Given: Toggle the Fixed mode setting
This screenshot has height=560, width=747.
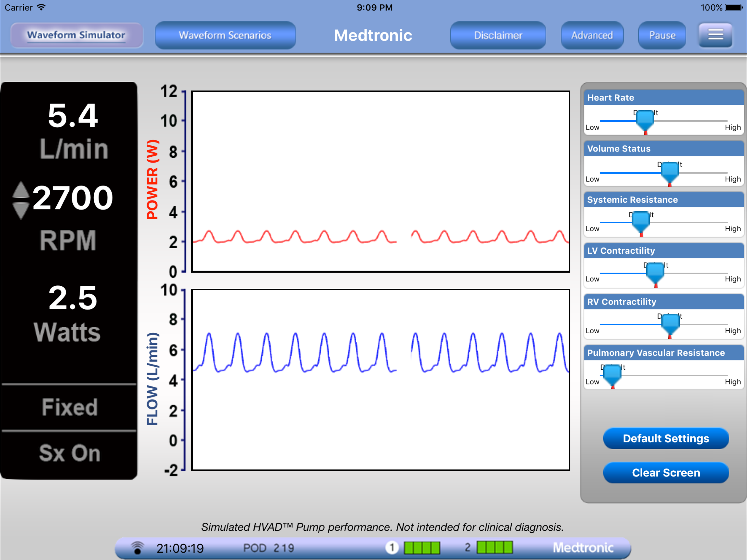Looking at the screenshot, I should click(x=69, y=407).
